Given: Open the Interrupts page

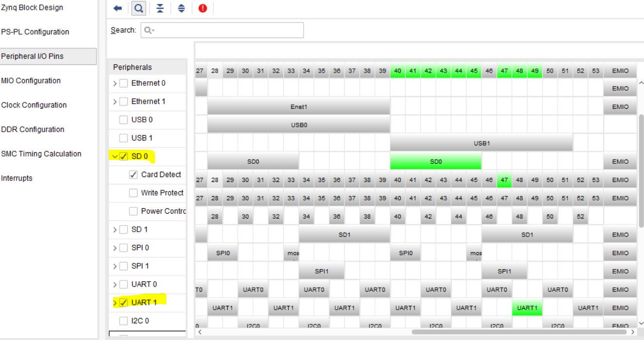Looking at the screenshot, I should (17, 178).
